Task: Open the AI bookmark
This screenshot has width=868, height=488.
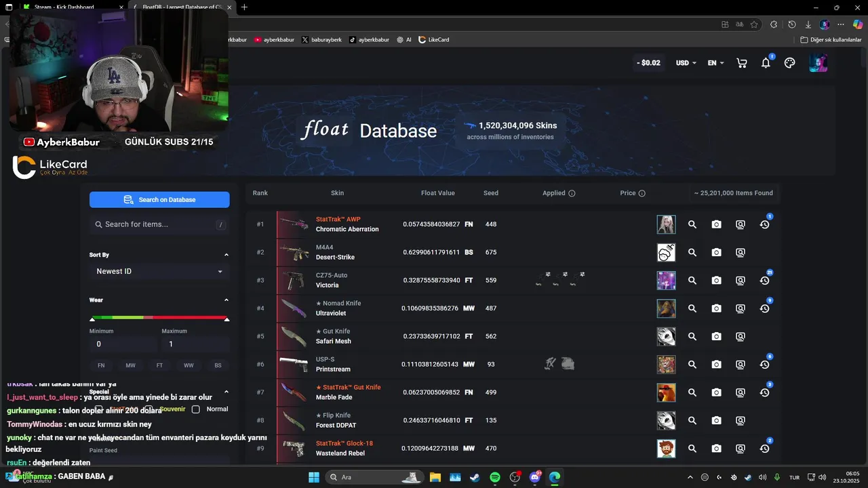Action: (x=404, y=40)
